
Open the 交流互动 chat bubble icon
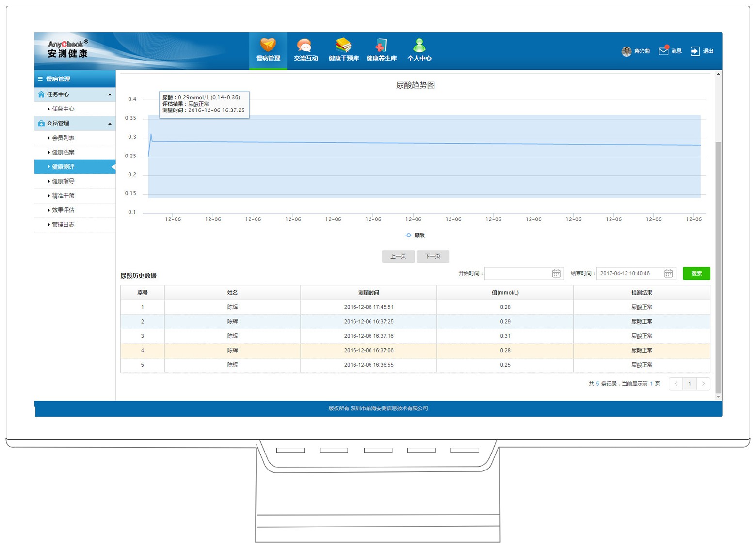tap(305, 46)
